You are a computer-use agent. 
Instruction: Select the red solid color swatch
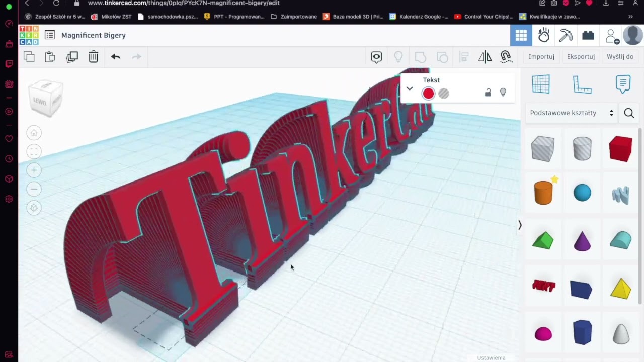pos(428,94)
